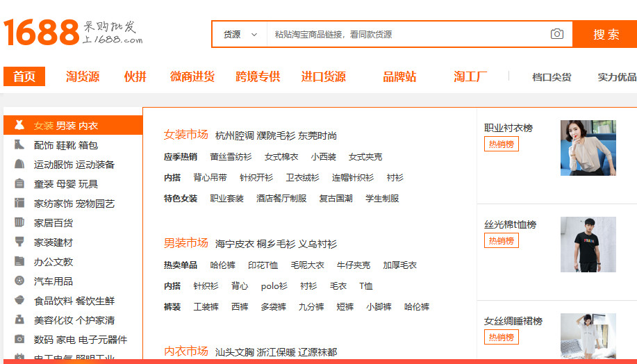Image resolution: width=637 pixels, height=364 pixels.
Task: Open the 伙拼 nav tab
Action: pyautogui.click(x=135, y=76)
